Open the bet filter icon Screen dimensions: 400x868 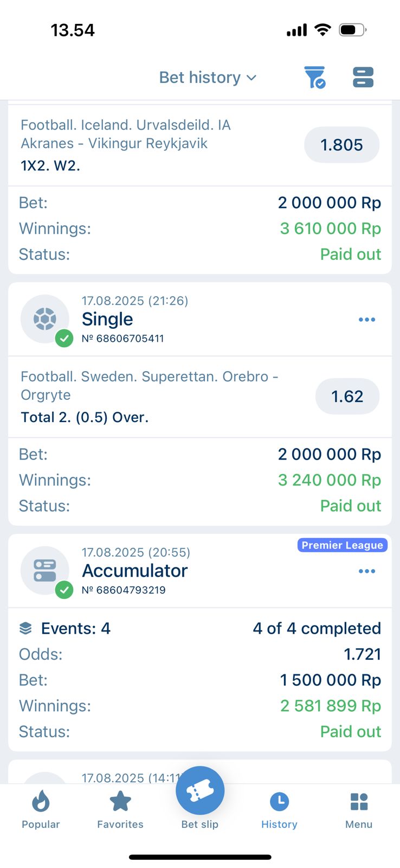314,78
